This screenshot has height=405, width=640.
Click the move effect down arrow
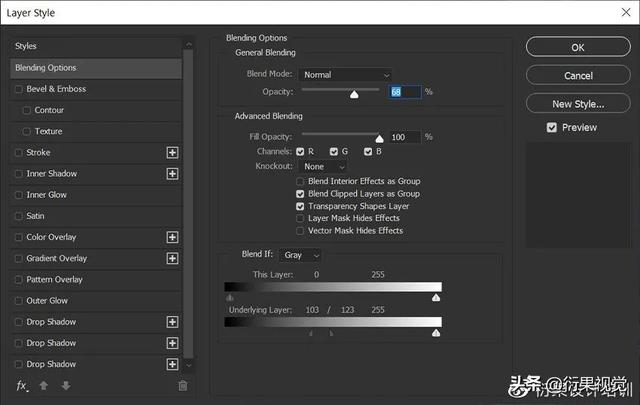coord(66,385)
